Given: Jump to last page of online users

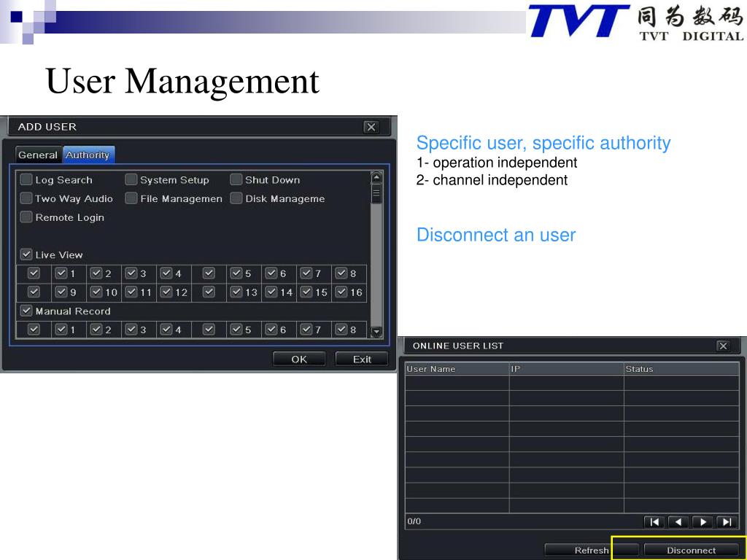Looking at the screenshot, I should pos(727,522).
